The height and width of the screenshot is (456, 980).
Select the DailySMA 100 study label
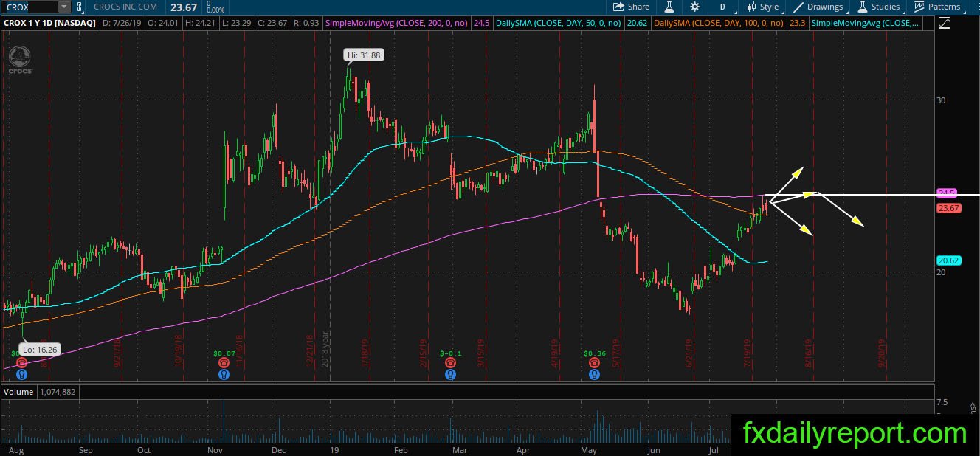tap(720, 24)
